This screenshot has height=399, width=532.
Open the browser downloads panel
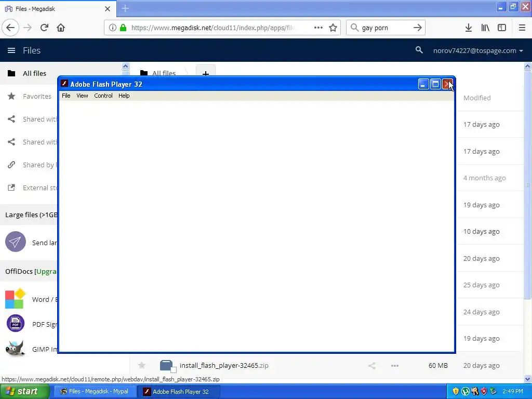click(x=469, y=28)
